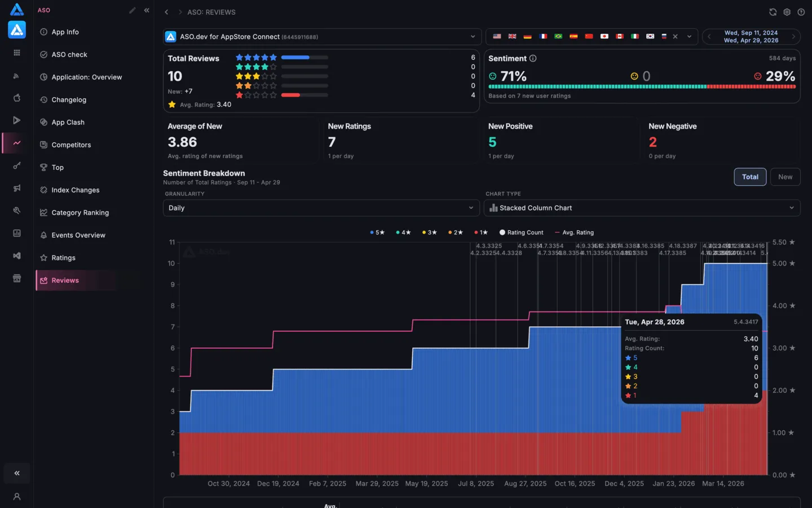Toggle the 1★ series in chart legend
The height and width of the screenshot is (508, 812).
pos(481,233)
